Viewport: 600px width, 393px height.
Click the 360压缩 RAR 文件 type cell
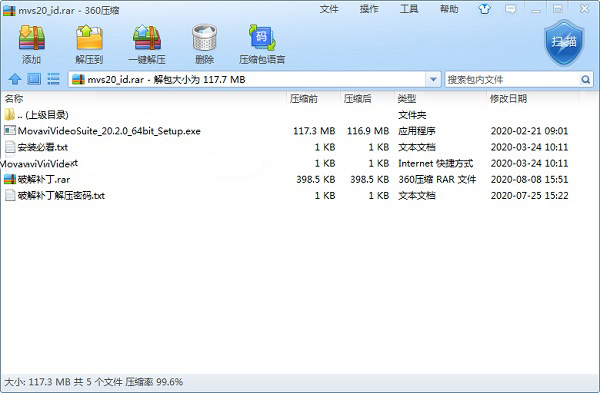[437, 179]
